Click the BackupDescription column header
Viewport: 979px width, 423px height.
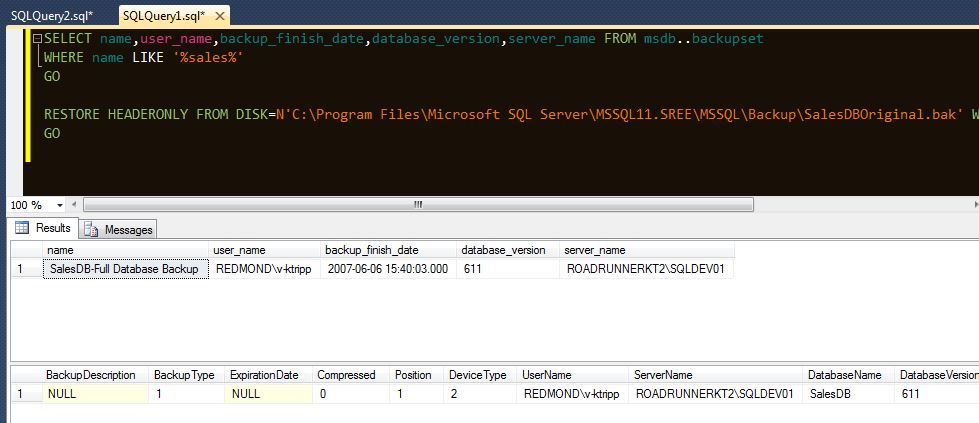point(91,375)
